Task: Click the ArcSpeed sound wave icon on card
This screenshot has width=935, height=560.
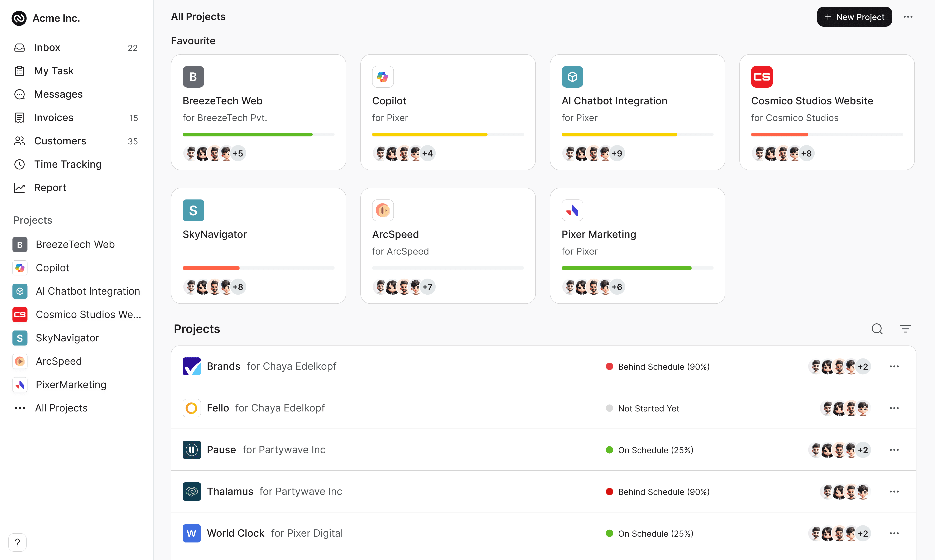Action: [383, 211]
